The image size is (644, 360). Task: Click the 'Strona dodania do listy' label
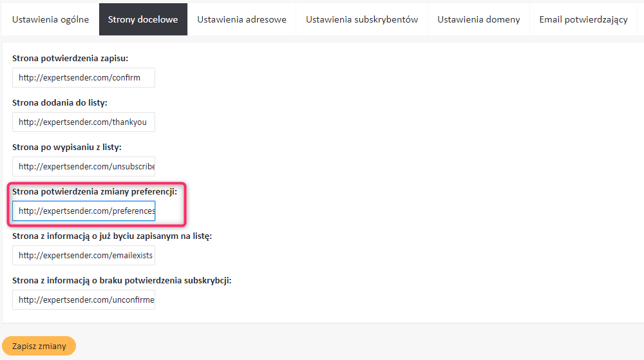tap(59, 102)
